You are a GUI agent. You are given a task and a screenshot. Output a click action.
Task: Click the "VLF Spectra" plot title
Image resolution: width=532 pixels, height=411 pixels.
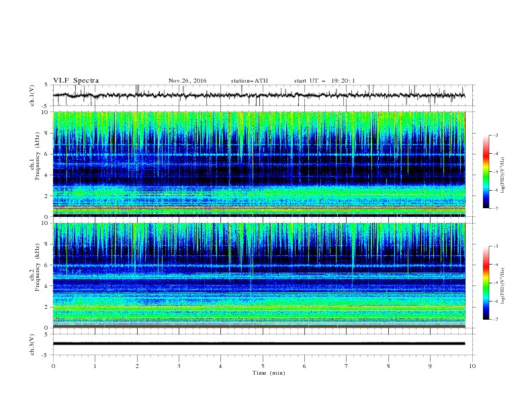(76, 81)
